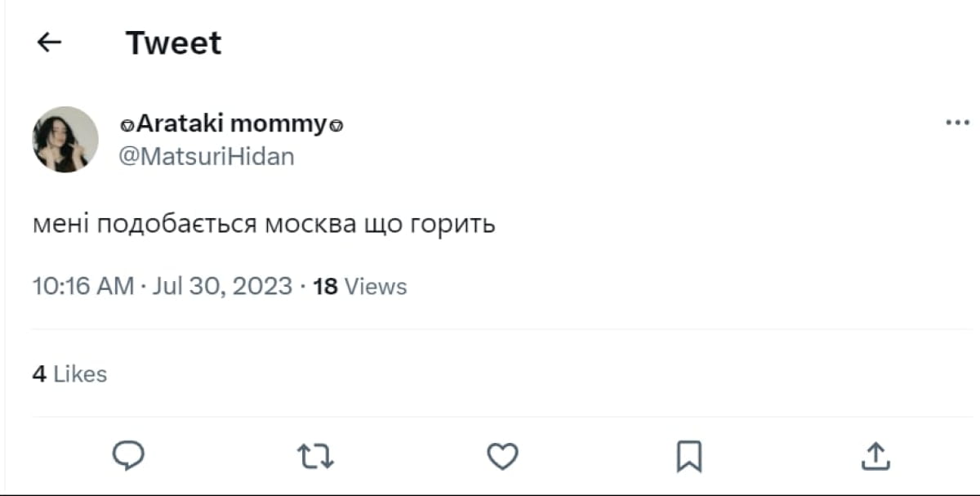Click the Tweet header title

tap(173, 42)
